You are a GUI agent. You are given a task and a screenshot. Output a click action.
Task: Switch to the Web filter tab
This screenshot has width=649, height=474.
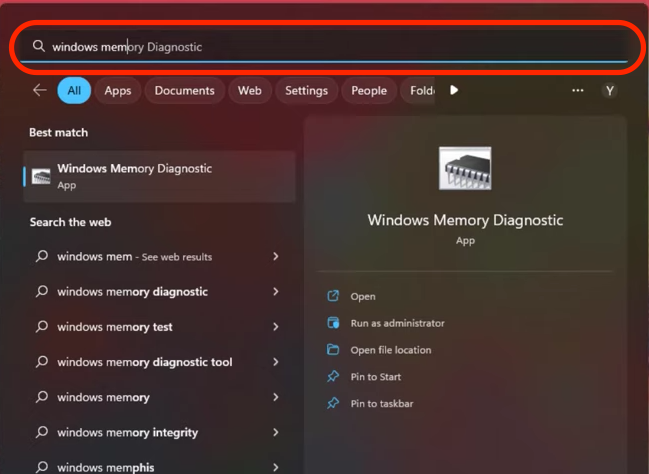(250, 91)
